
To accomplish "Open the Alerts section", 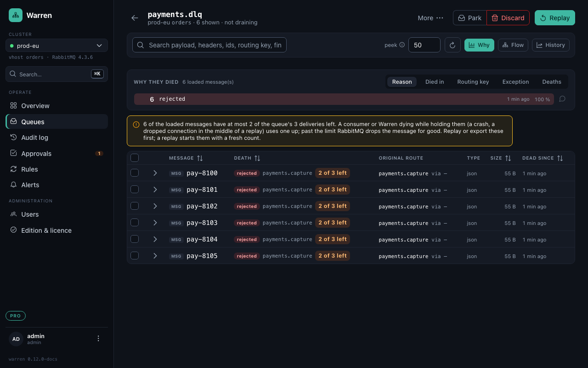I will click(x=57, y=185).
